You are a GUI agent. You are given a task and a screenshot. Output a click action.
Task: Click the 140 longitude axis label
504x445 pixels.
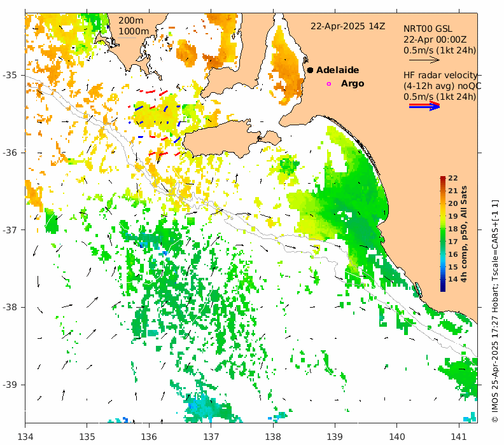click(397, 437)
